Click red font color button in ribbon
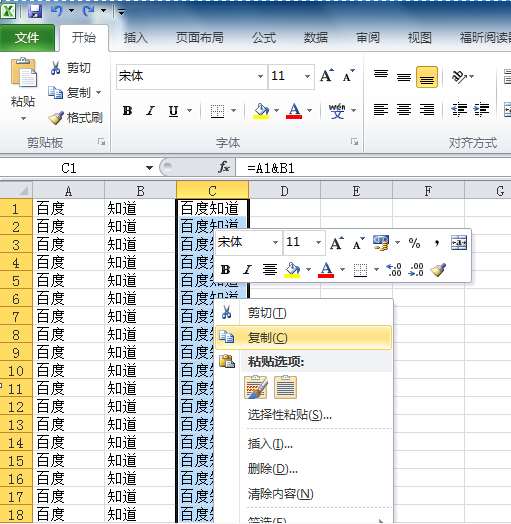This screenshot has width=511, height=524. coord(294,111)
